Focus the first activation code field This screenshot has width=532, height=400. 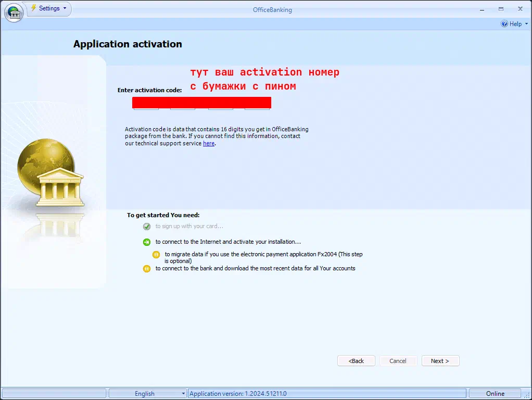(146, 107)
